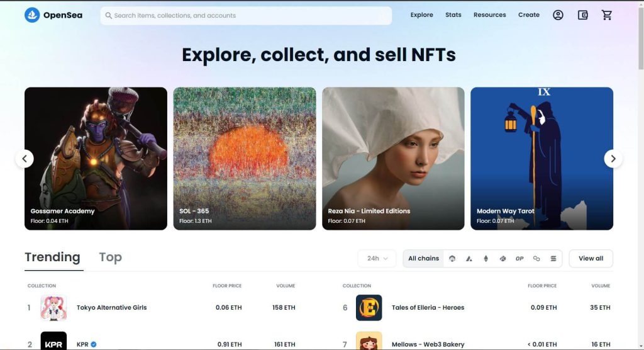The image size is (644, 350).
Task: Open Mellows Web3 Bakery avatar
Action: point(369,341)
